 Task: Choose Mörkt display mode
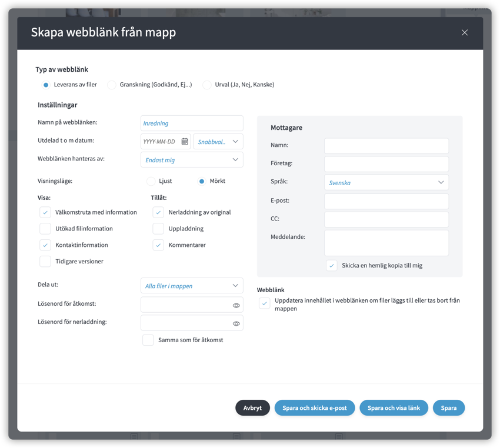pos(202,181)
